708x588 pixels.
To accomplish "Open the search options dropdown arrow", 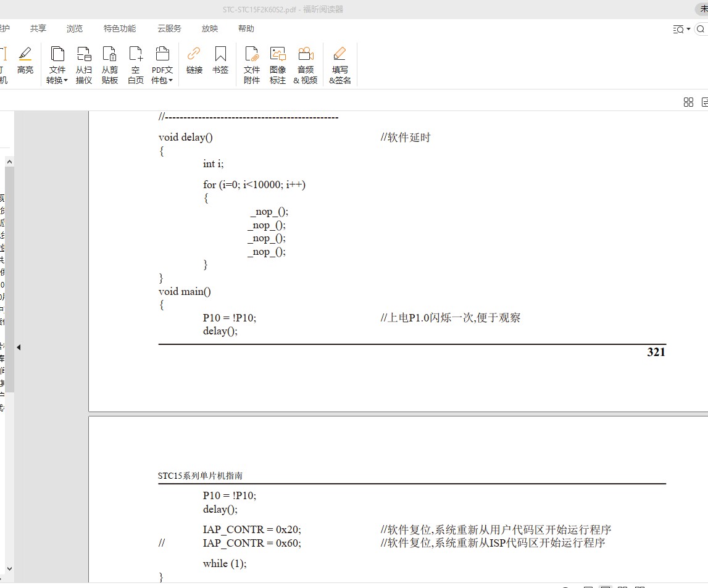I will [x=688, y=30].
